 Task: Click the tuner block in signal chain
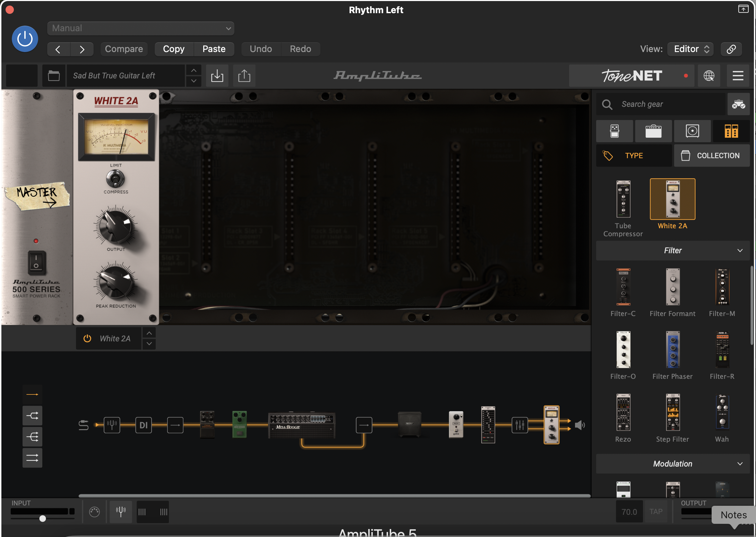[x=112, y=425]
